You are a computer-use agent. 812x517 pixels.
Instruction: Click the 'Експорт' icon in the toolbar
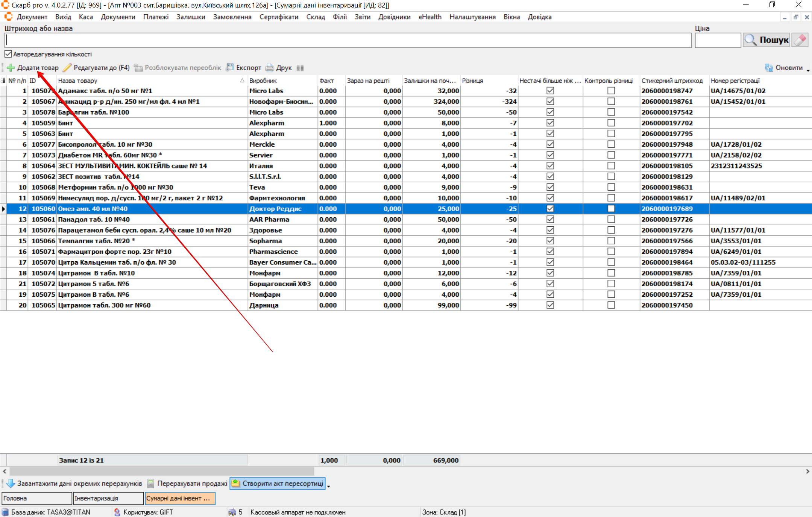click(229, 68)
